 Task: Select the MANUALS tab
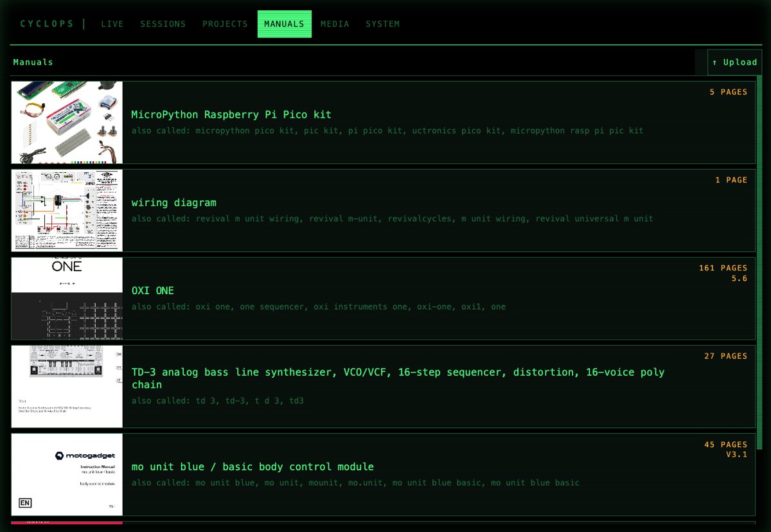point(285,24)
